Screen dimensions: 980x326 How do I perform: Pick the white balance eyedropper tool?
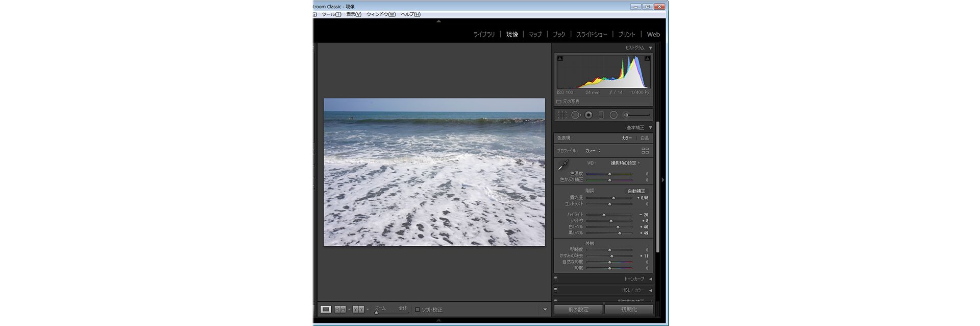pos(563,165)
